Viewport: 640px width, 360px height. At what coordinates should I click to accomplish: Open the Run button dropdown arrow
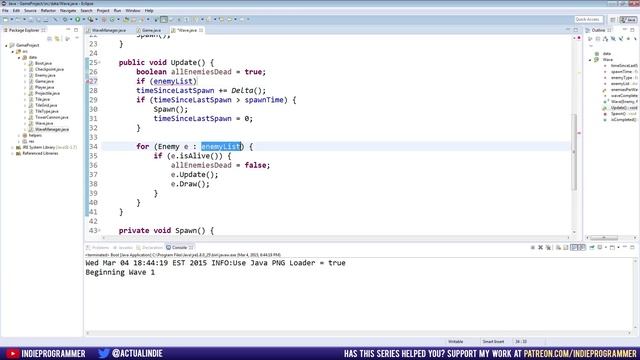click(83, 19)
